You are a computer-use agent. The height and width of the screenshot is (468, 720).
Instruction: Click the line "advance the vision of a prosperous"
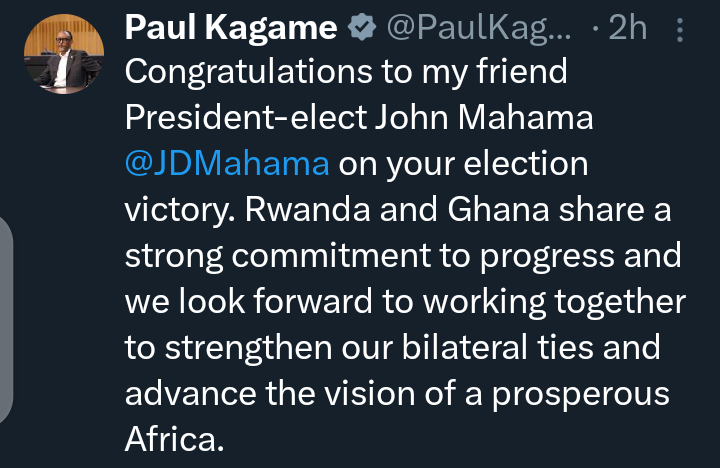pyautogui.click(x=396, y=393)
